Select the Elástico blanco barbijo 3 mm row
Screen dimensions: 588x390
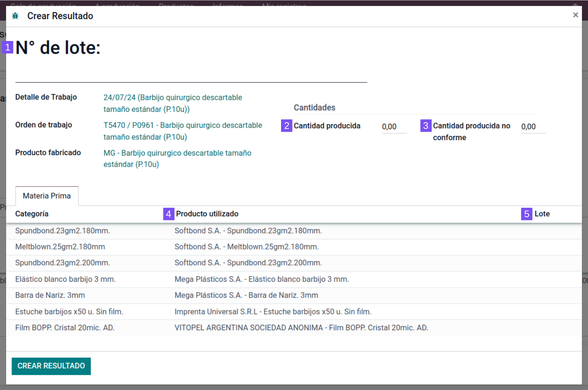point(65,279)
